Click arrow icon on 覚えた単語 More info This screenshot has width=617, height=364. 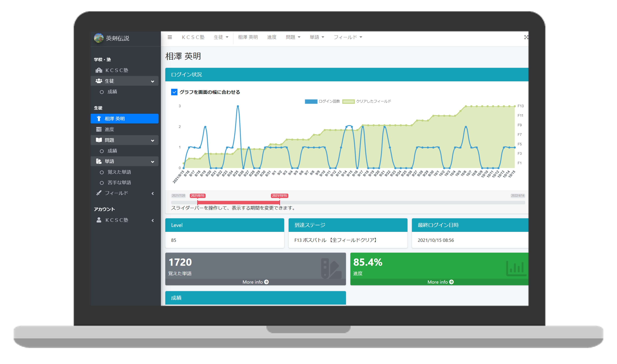[x=266, y=282]
